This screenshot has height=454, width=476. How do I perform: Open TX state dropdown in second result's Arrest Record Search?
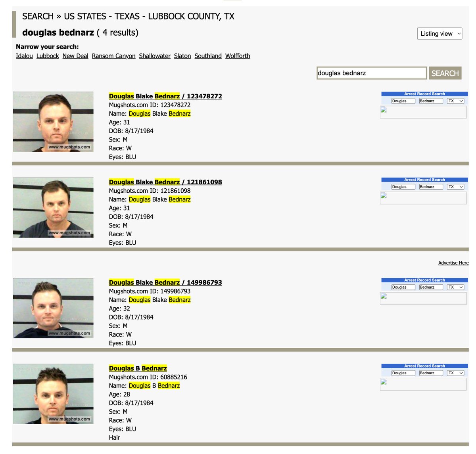(455, 187)
